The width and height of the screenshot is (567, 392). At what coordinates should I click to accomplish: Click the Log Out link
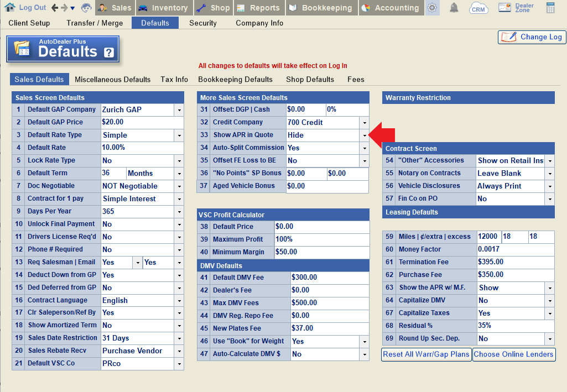pos(33,8)
